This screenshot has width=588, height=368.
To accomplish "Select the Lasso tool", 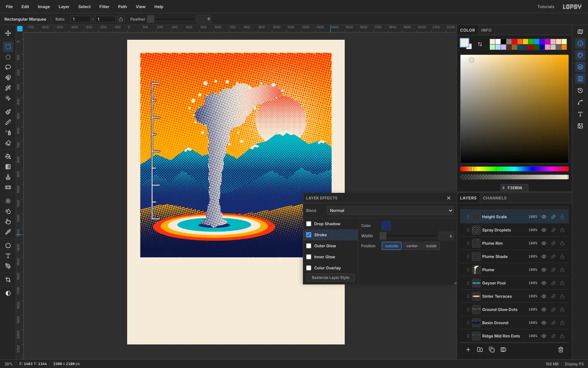I will pyautogui.click(x=8, y=67).
